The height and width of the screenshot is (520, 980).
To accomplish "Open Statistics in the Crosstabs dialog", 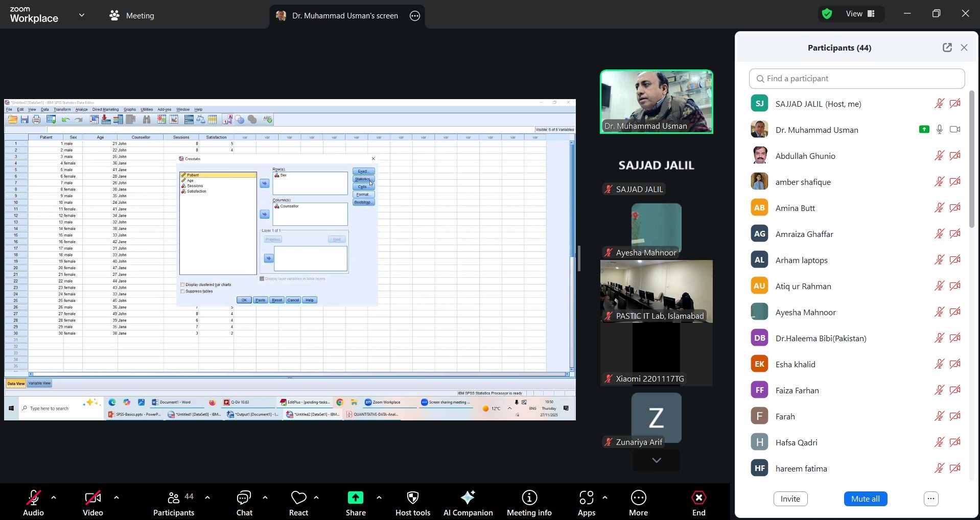I will [363, 179].
